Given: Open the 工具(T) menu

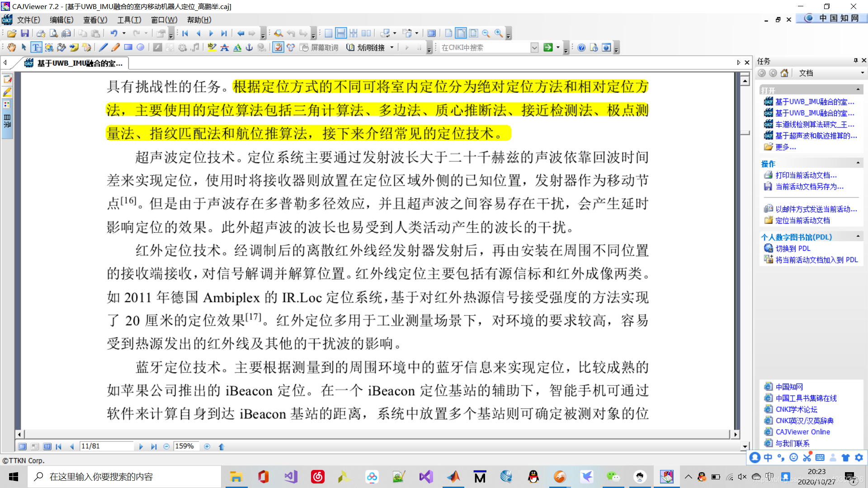Looking at the screenshot, I should (x=129, y=20).
